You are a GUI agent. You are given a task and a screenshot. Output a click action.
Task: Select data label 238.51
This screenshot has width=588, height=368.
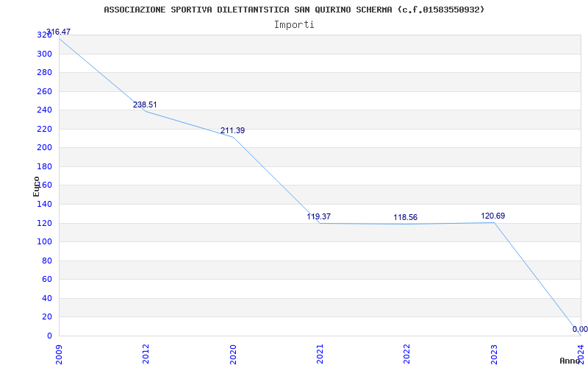point(145,105)
